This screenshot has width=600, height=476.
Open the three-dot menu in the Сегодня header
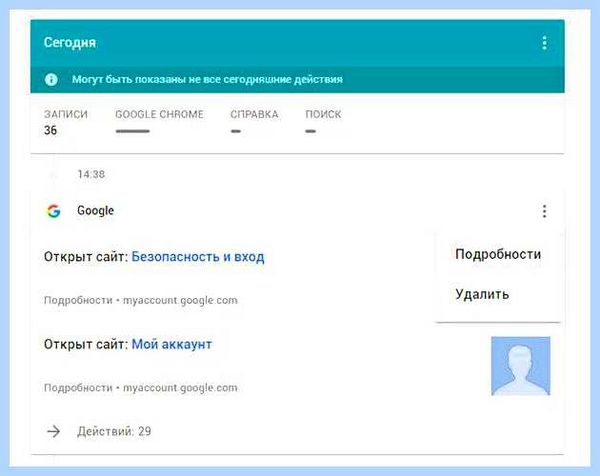pos(544,43)
